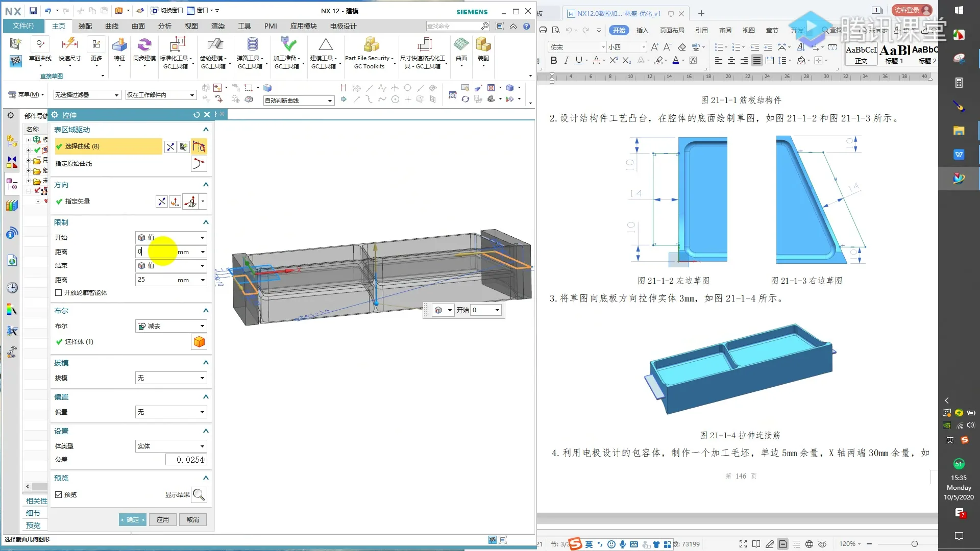Enable Open Profile Smart Volume checkbox
The width and height of the screenshot is (980, 551).
pyautogui.click(x=59, y=293)
